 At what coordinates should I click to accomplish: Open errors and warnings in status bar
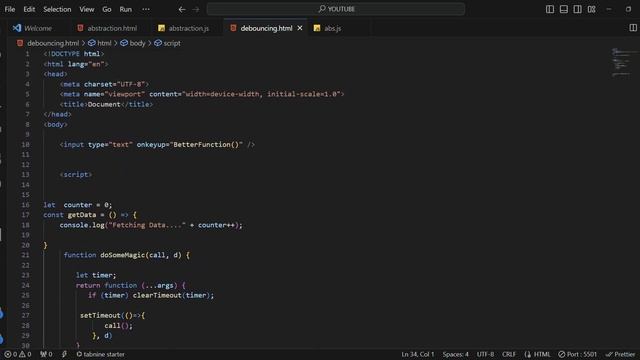(18, 354)
